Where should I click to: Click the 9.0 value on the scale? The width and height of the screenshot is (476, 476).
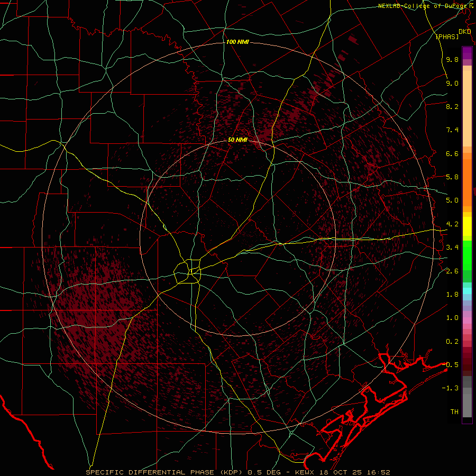[x=452, y=83]
